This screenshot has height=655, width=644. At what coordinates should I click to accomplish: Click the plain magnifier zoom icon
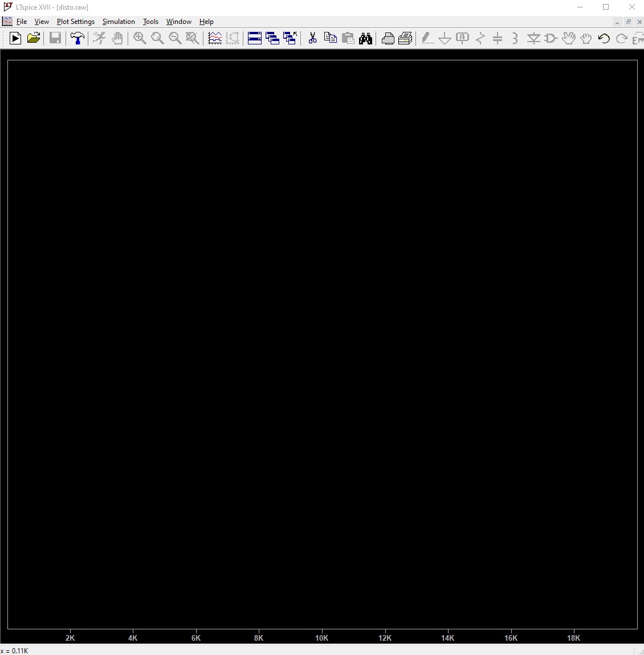(x=157, y=38)
